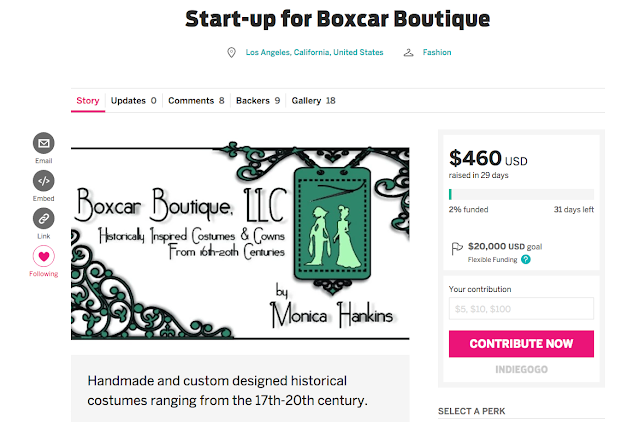View the Comments tab
The width and height of the screenshot is (640, 422).
[x=196, y=101]
